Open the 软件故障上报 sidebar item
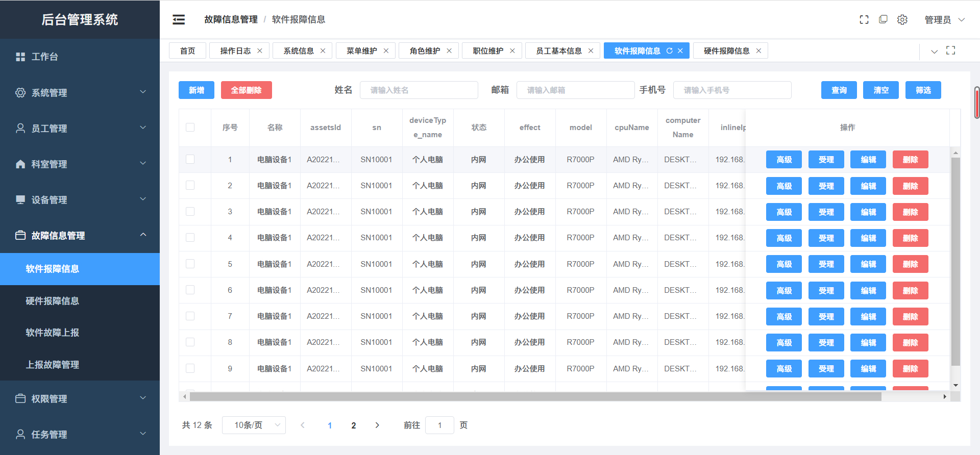The width and height of the screenshot is (980, 455). 80,333
